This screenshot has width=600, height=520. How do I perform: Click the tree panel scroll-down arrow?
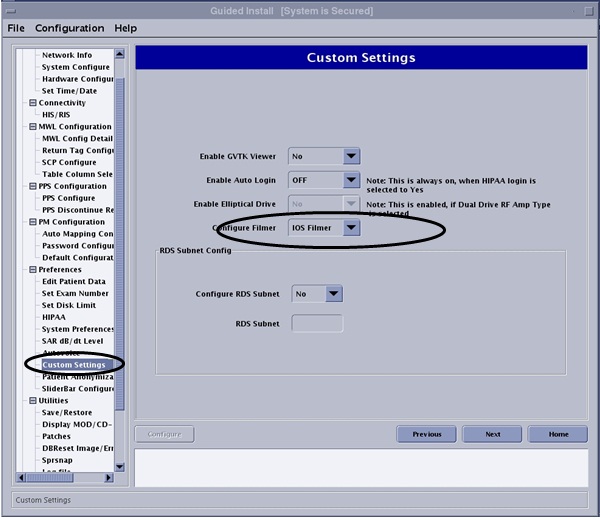coord(120,466)
